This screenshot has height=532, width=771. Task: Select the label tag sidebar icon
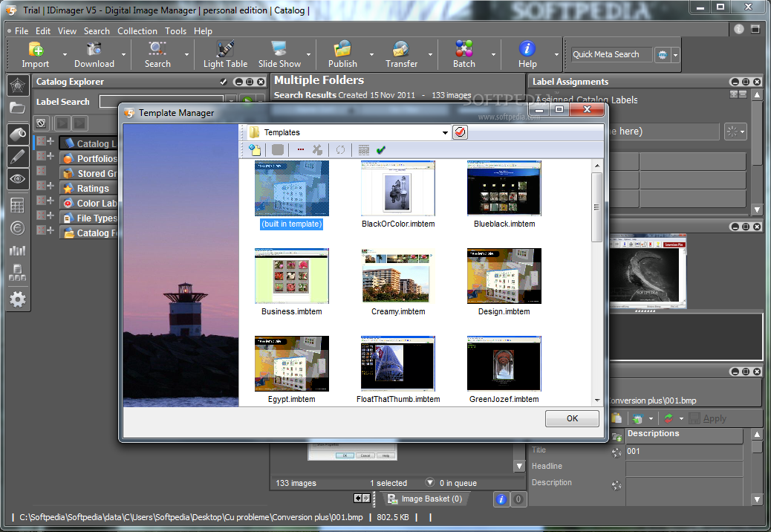[x=18, y=134]
